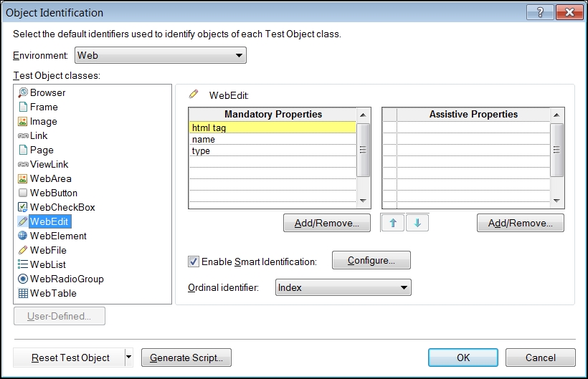This screenshot has width=588, height=379.
Task: Select the Browser test object class
Action: (47, 92)
